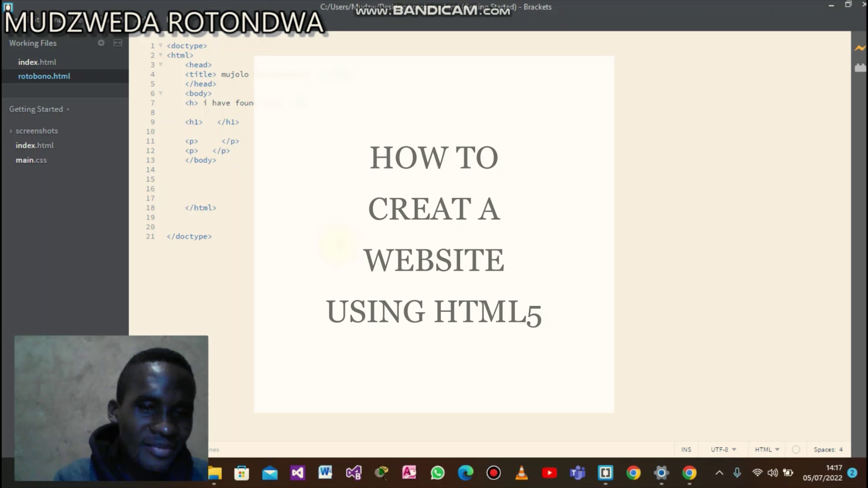Image resolution: width=868 pixels, height=488 pixels.
Task: Open WhatsApp from the taskbar
Action: tap(437, 473)
